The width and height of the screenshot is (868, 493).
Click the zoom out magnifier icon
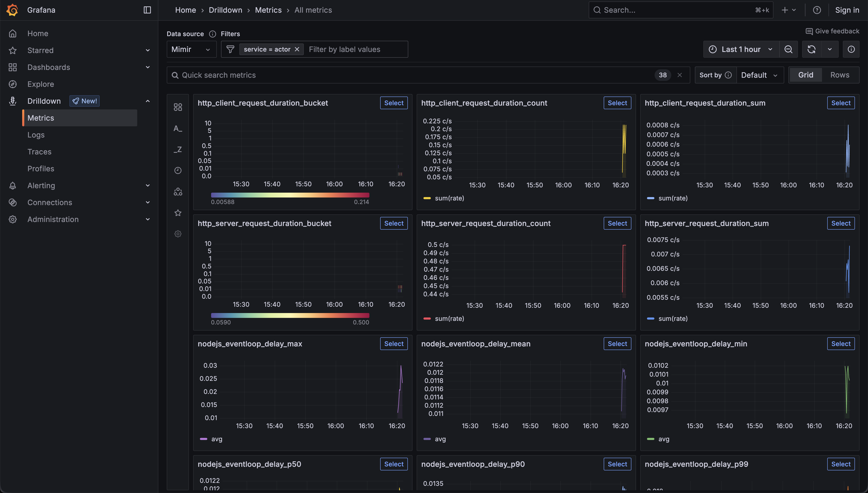click(788, 49)
